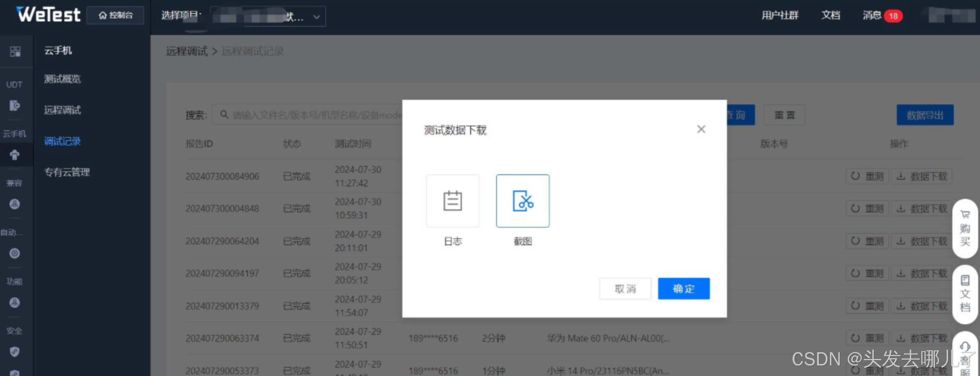Close the 测试数据下载 dialog

[x=701, y=129]
